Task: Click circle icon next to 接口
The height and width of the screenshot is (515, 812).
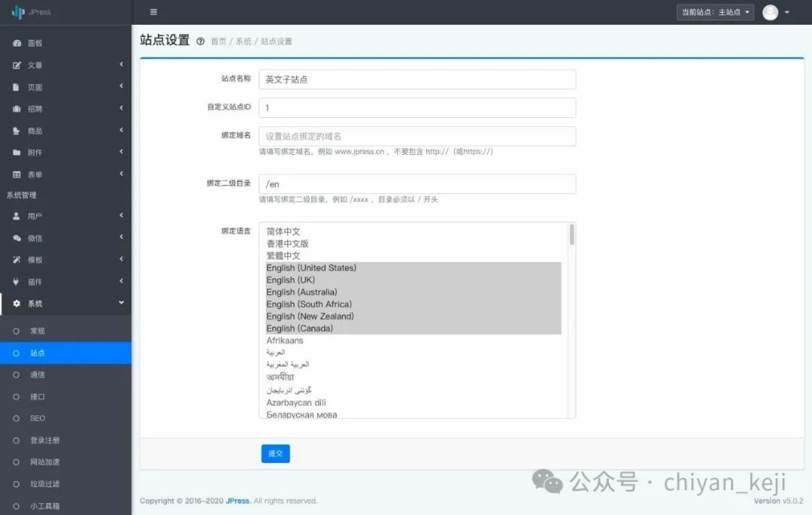Action: [x=16, y=397]
